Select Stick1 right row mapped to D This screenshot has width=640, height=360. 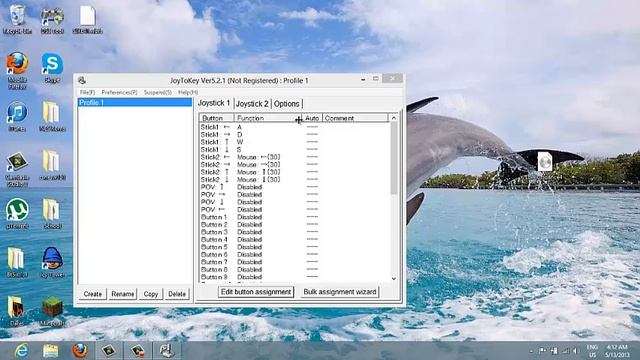pyautogui.click(x=294, y=134)
